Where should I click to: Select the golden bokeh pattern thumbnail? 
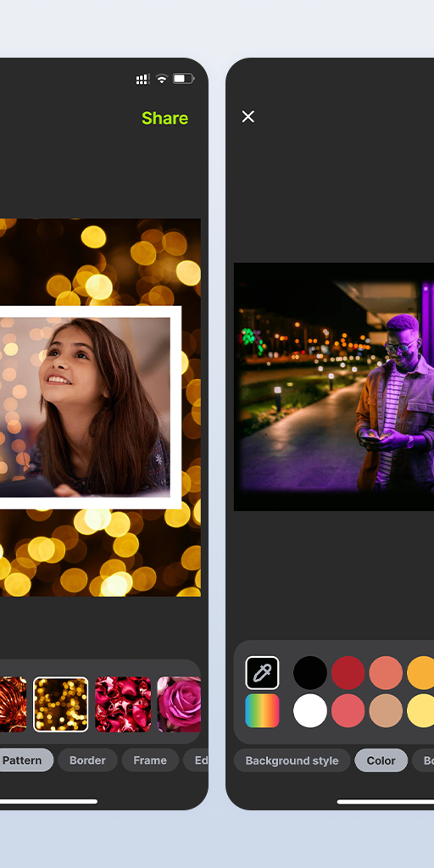tap(60, 704)
